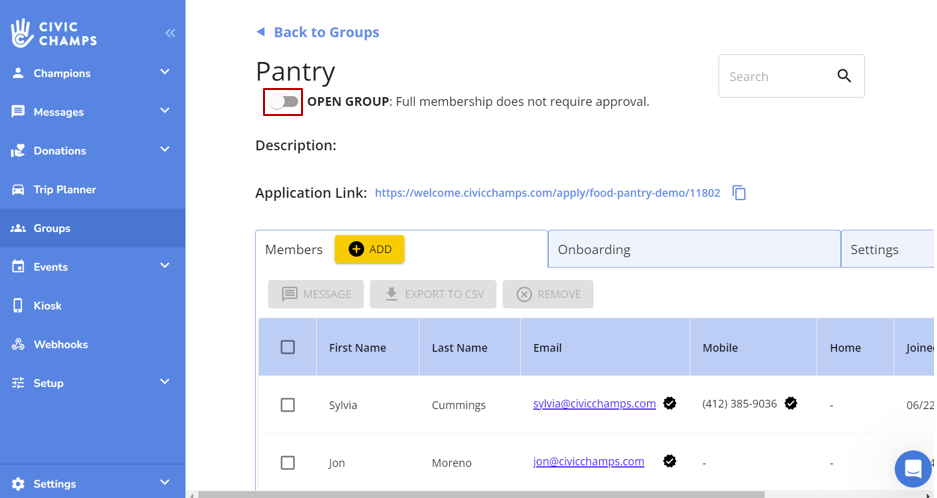Expand the Setup menu chevron
Screen dimensions: 937x498
(x=165, y=383)
